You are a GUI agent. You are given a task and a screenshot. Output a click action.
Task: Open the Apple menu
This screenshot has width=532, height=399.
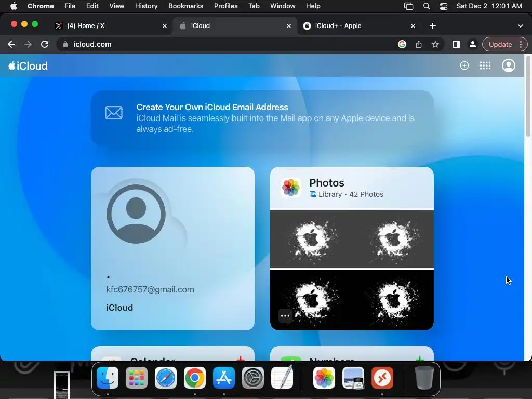13,6
